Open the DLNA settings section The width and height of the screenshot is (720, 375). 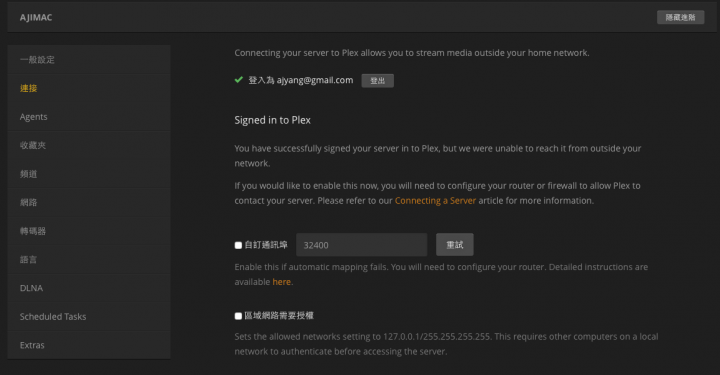89,288
